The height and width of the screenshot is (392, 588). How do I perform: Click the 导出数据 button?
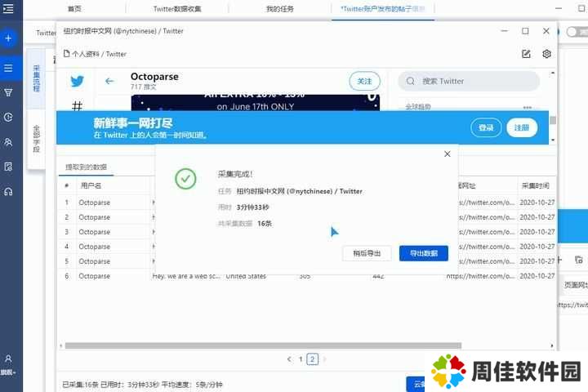click(424, 254)
